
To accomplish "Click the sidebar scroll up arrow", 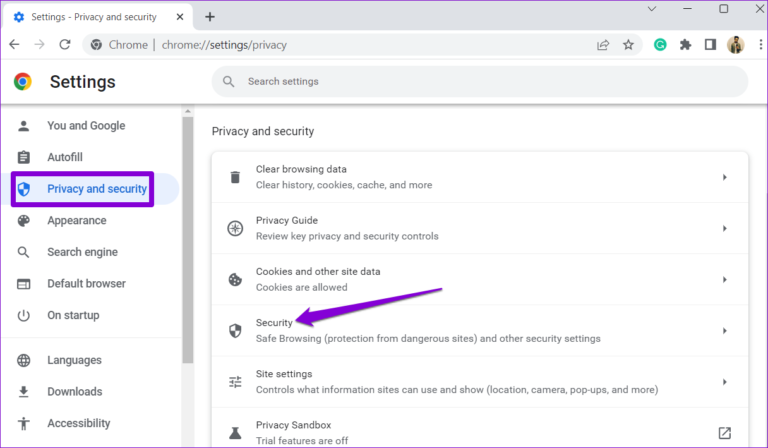I will click(x=188, y=112).
